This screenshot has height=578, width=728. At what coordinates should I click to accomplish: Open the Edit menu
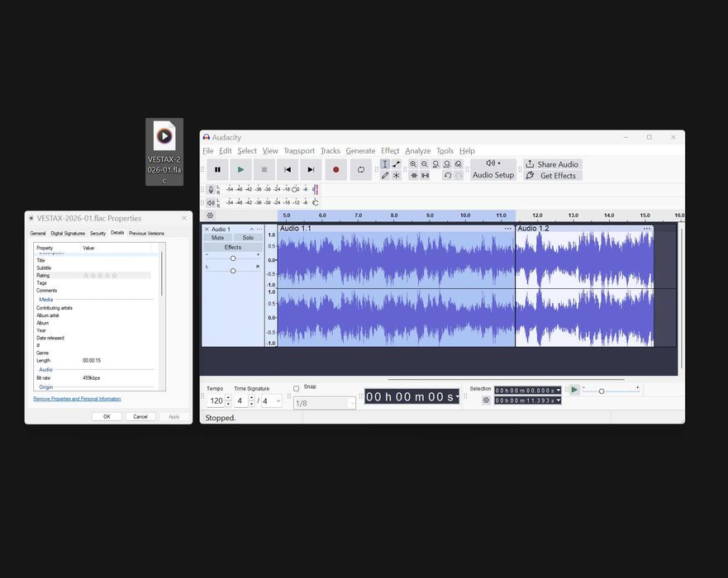(226, 151)
